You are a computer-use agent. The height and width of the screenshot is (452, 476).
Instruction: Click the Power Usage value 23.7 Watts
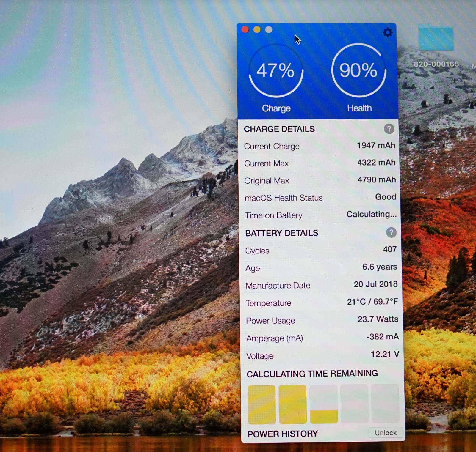(x=378, y=319)
